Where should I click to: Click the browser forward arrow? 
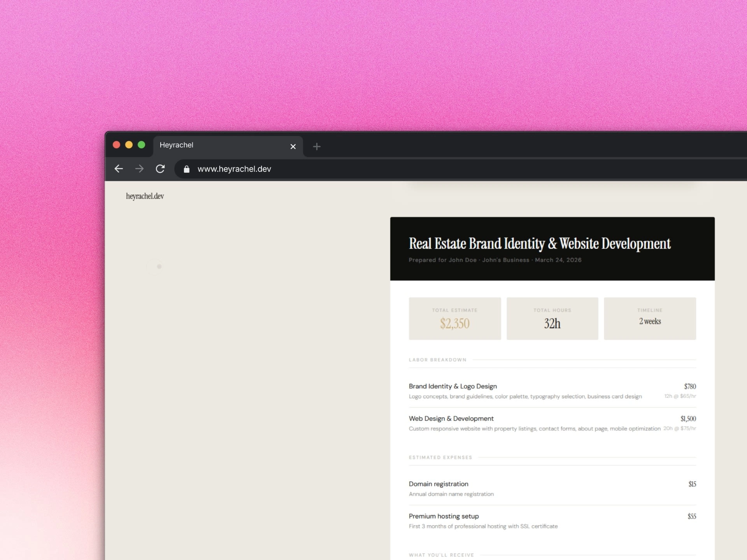tap(139, 169)
